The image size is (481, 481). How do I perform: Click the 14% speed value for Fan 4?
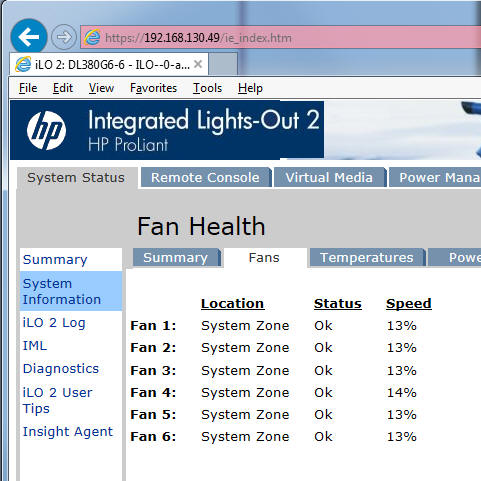click(x=401, y=393)
